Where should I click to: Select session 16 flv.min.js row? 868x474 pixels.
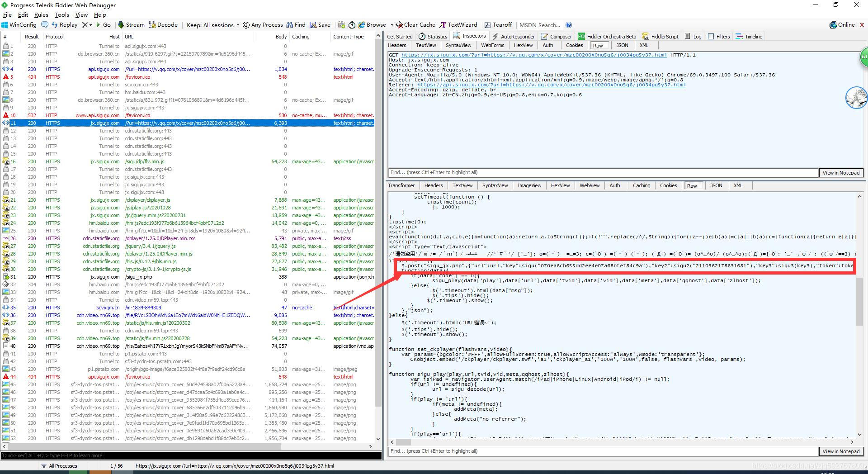pos(188,161)
